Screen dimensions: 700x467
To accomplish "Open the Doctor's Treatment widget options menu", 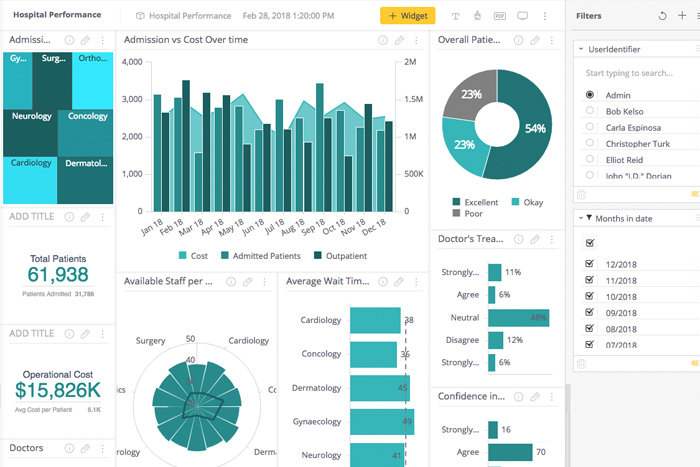I will point(552,239).
